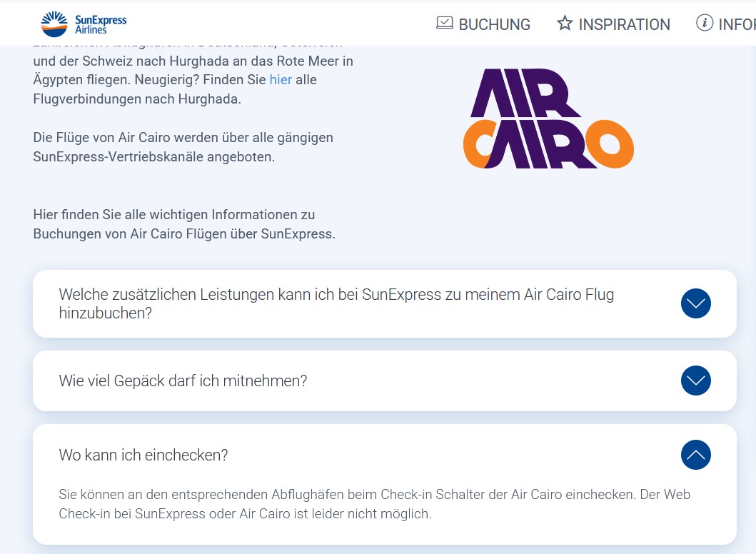The width and height of the screenshot is (756, 554).
Task: Open the BUCHUNG menu
Action: (x=494, y=25)
